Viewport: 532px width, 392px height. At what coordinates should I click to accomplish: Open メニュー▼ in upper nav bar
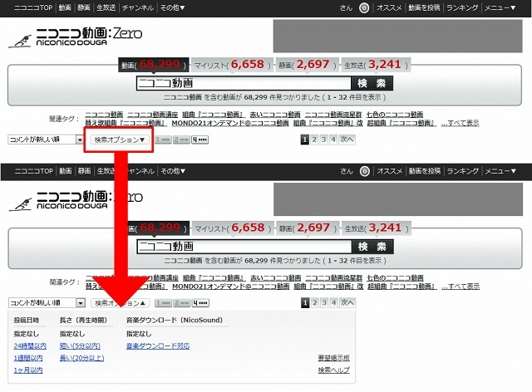click(500, 7)
